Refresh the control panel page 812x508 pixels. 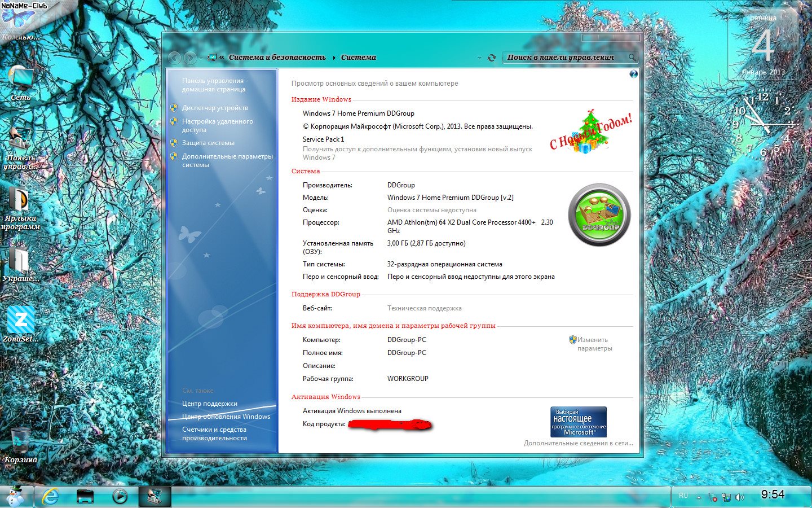coord(492,58)
